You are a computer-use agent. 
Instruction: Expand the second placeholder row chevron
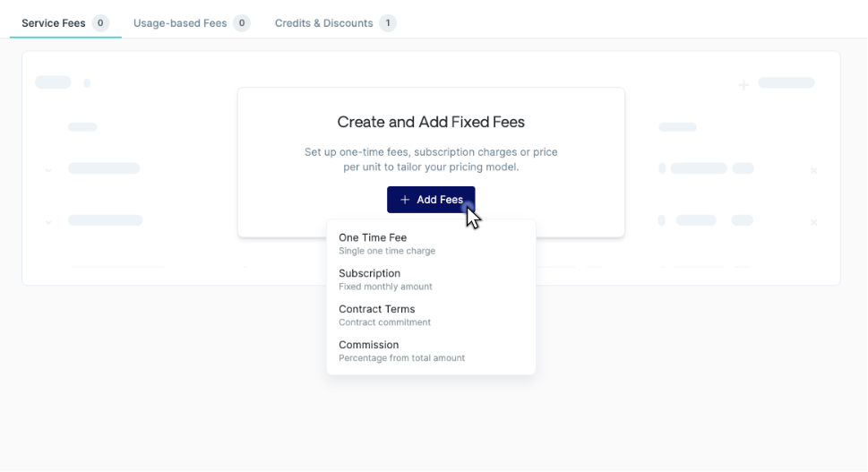coord(48,221)
